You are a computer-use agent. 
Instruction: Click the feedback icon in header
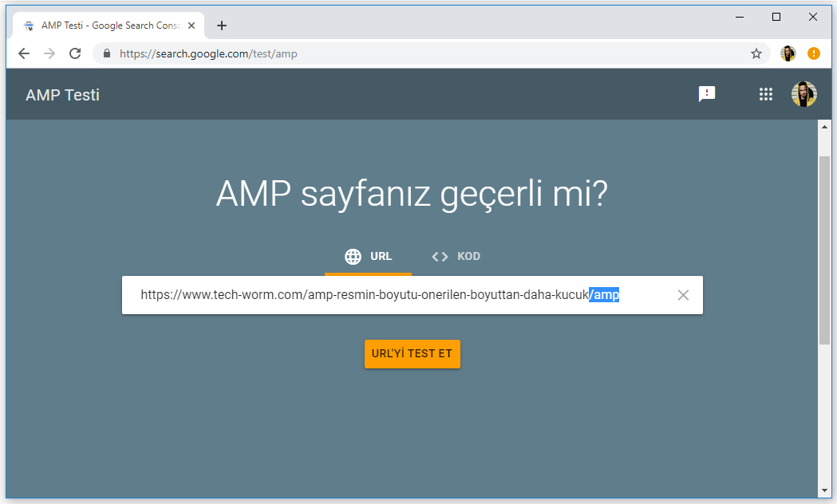coord(706,94)
